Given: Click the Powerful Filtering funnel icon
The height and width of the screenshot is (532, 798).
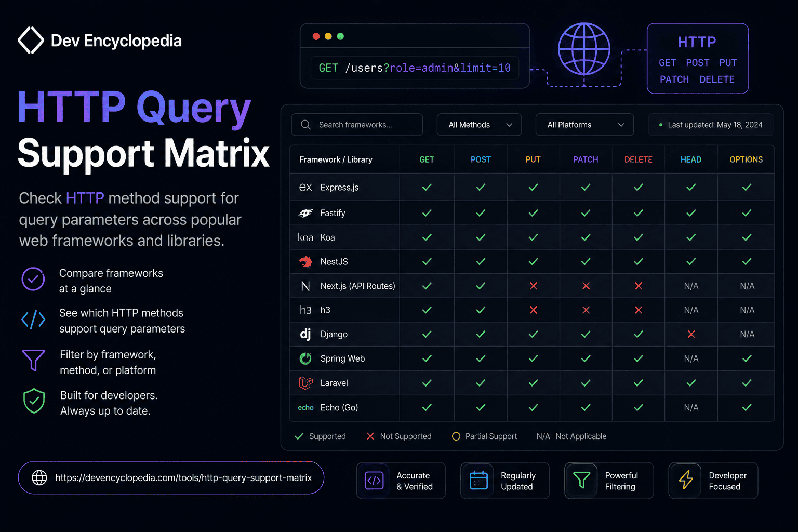Looking at the screenshot, I should coord(581,481).
